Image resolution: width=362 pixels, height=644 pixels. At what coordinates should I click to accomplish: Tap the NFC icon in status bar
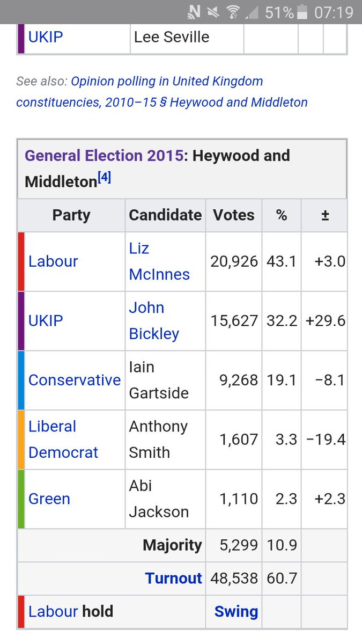point(194,11)
